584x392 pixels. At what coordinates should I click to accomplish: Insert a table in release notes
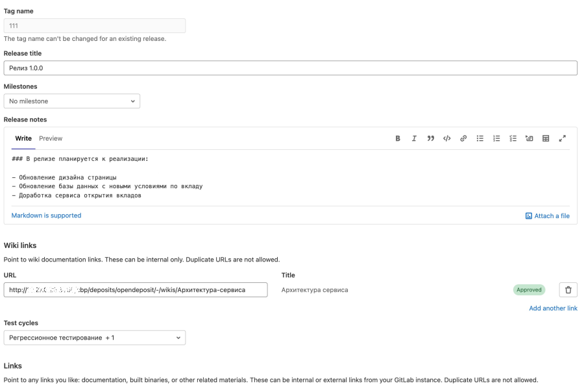546,138
